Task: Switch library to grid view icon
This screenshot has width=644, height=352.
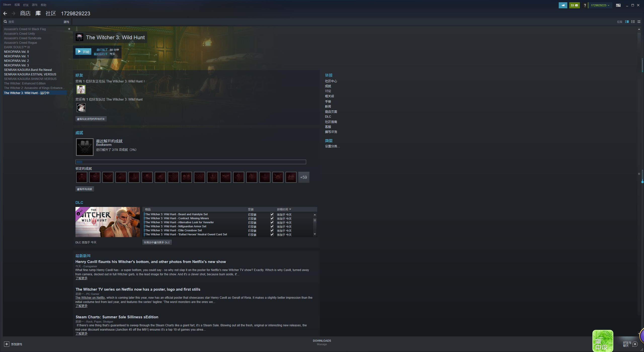Action: tap(639, 22)
